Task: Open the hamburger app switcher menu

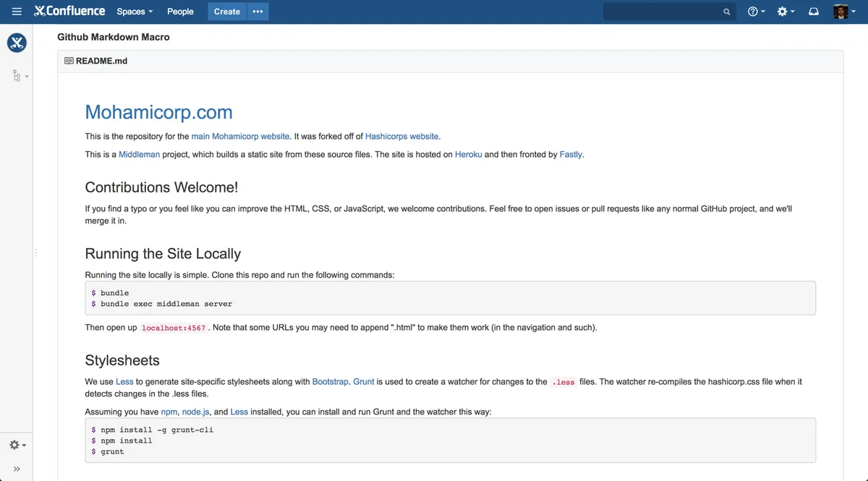Action: coord(17,12)
